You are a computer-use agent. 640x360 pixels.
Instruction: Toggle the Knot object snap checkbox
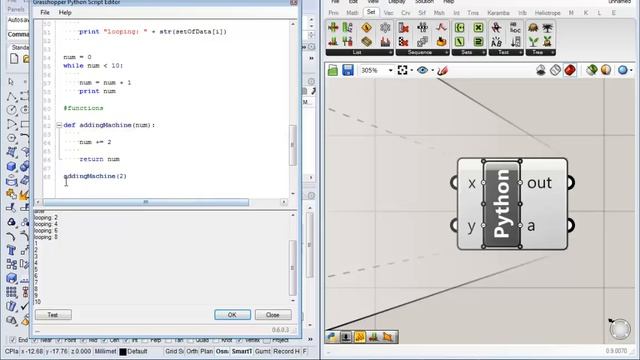point(215,340)
